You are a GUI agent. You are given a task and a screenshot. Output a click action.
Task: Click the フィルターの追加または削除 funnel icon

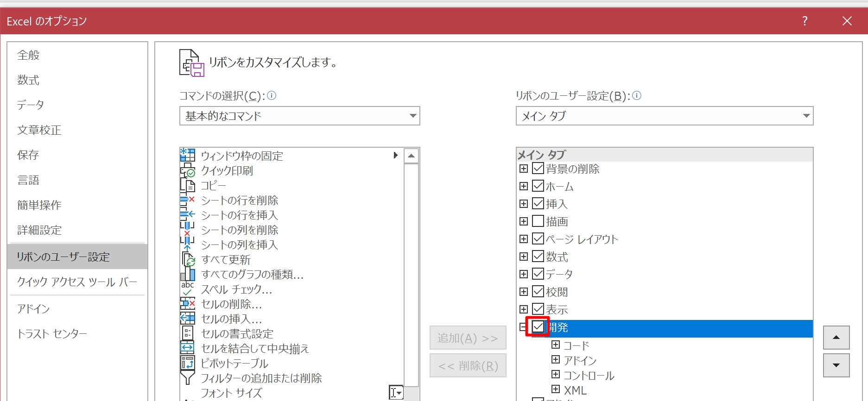click(x=187, y=378)
